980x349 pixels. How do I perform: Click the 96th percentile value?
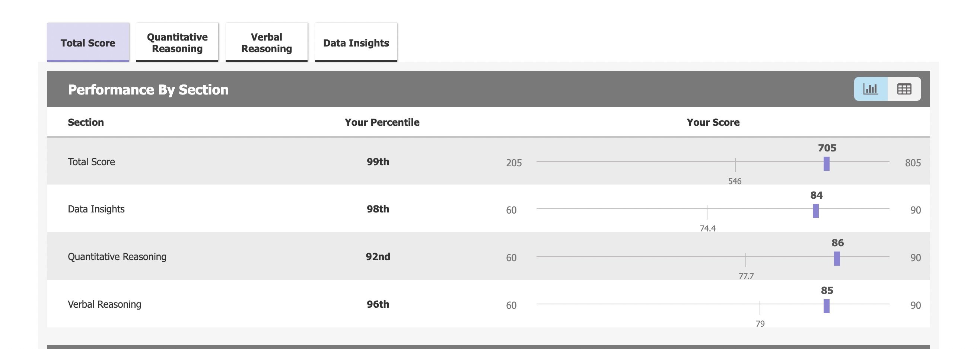pos(378,304)
